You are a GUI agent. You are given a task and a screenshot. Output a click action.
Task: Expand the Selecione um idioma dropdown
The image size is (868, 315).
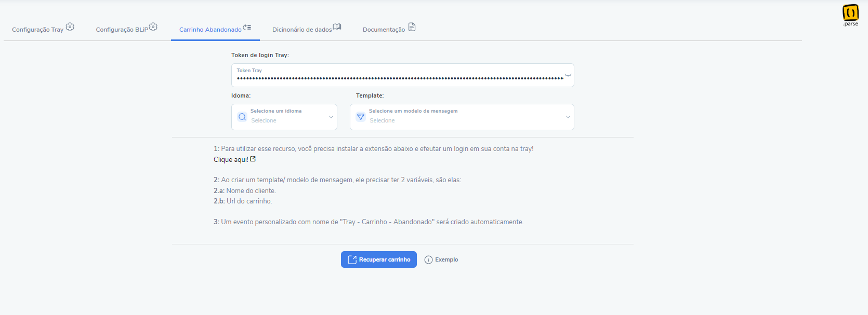tap(284, 117)
